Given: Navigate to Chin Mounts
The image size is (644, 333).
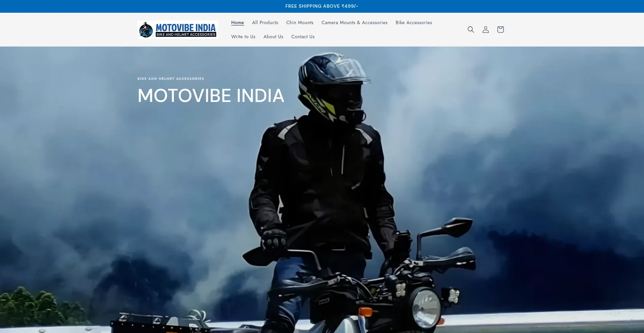Looking at the screenshot, I should point(300,22).
